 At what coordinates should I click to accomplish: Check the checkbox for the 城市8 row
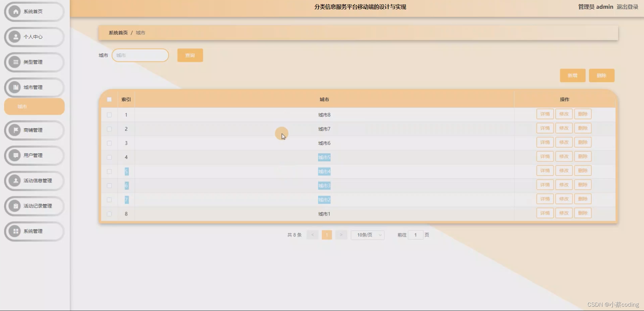tap(109, 115)
